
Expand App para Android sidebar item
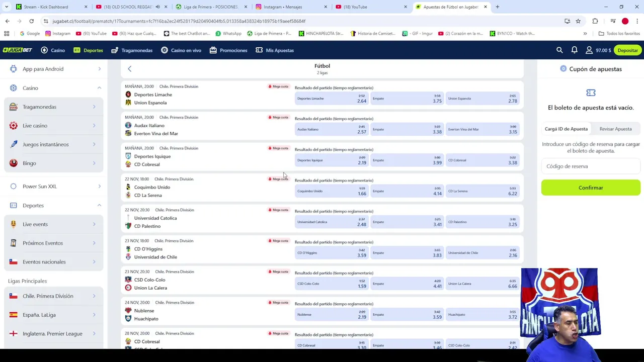[54, 69]
